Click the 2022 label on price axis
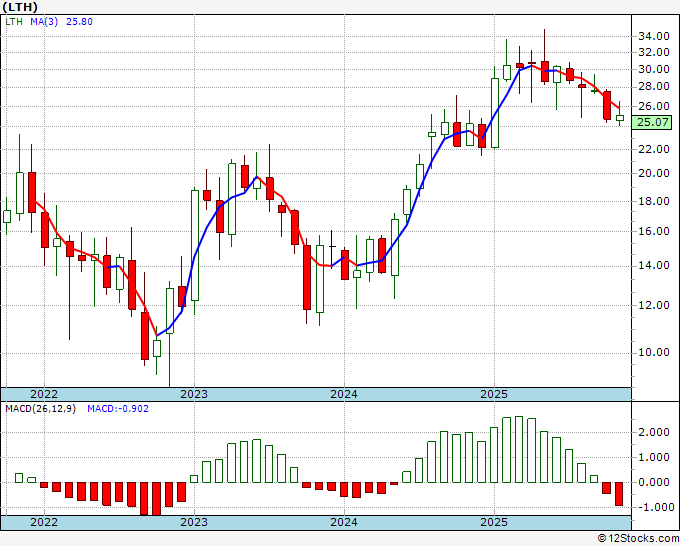 (44, 394)
